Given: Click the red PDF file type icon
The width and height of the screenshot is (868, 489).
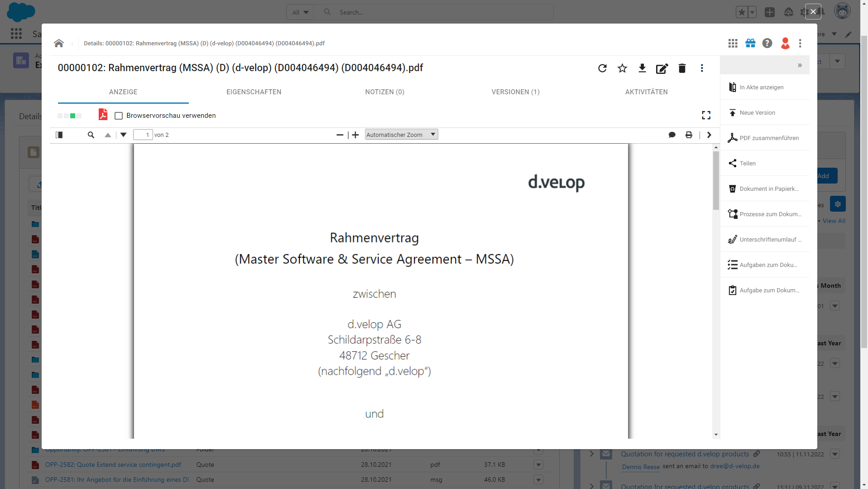Looking at the screenshot, I should pyautogui.click(x=103, y=114).
